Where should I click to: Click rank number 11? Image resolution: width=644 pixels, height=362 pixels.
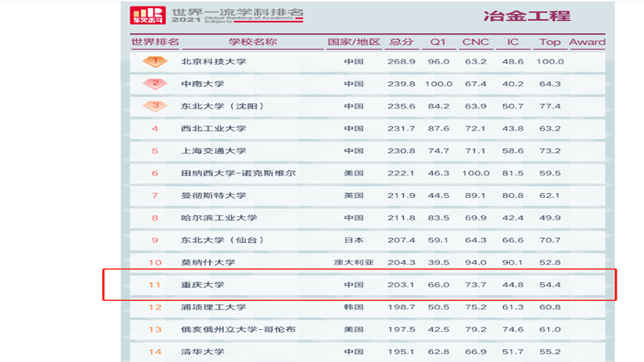click(155, 285)
